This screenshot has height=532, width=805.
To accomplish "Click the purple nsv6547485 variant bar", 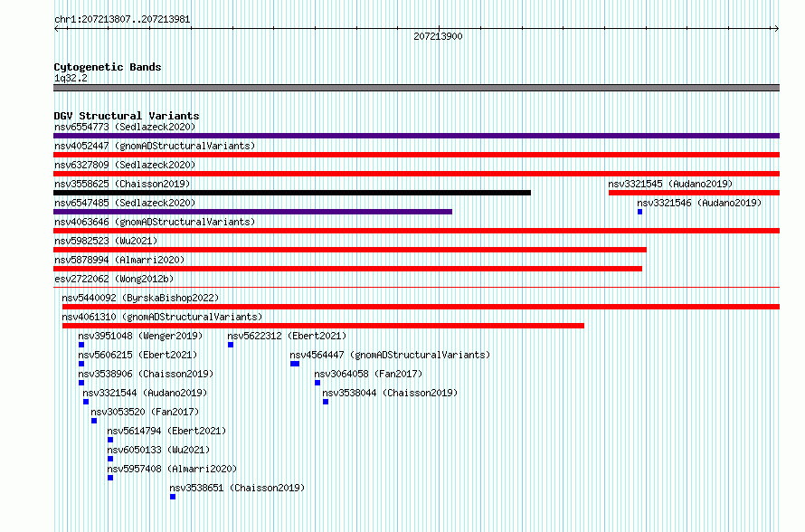I will (x=252, y=212).
